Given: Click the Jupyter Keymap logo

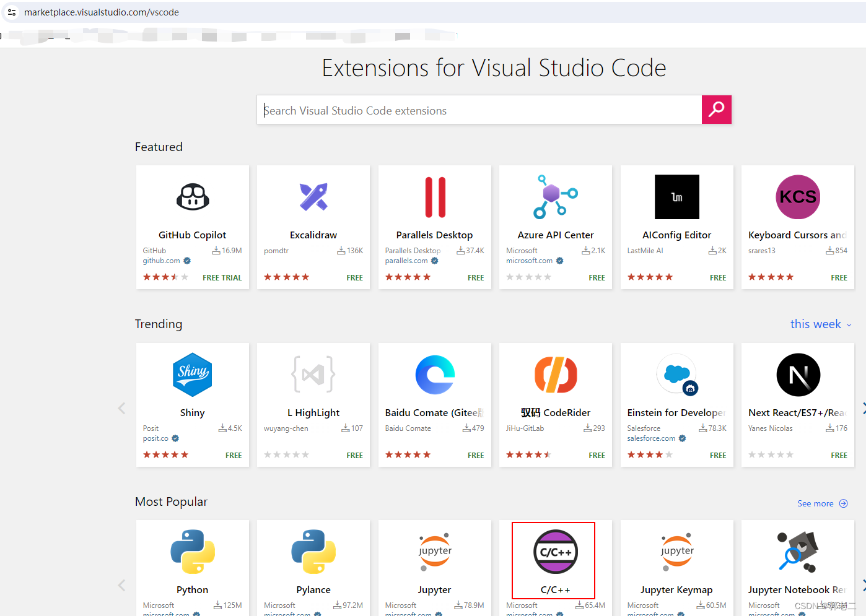Looking at the screenshot, I should (677, 552).
